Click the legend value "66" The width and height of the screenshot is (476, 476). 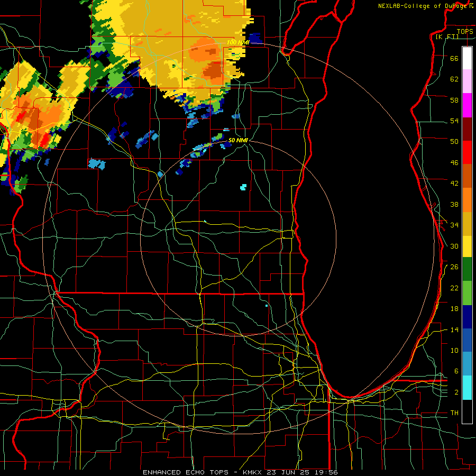point(454,58)
